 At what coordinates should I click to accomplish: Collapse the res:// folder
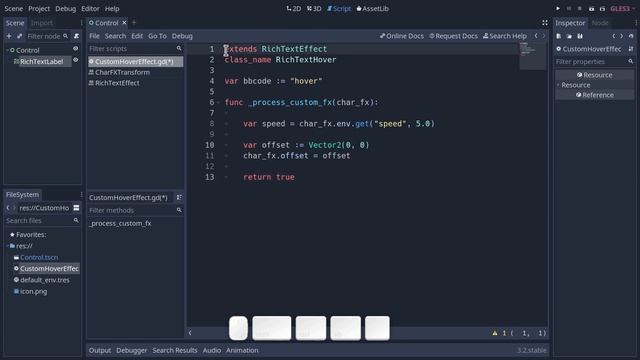point(7,246)
